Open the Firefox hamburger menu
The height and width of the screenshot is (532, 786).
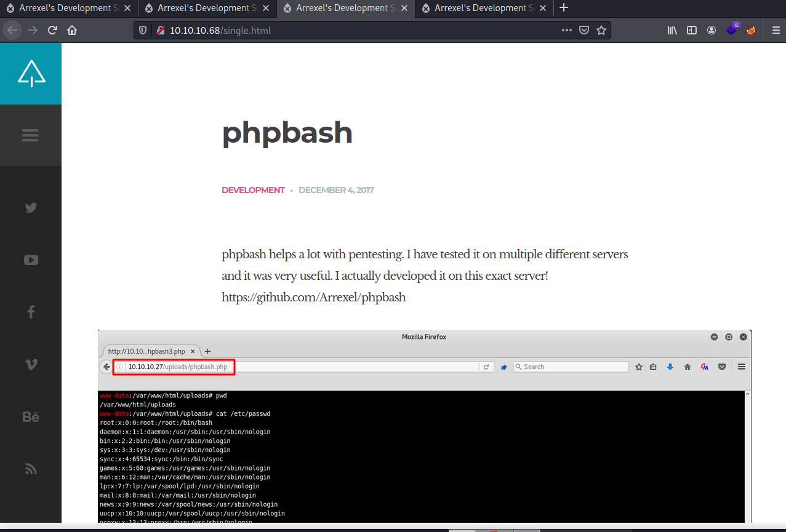pyautogui.click(x=776, y=30)
